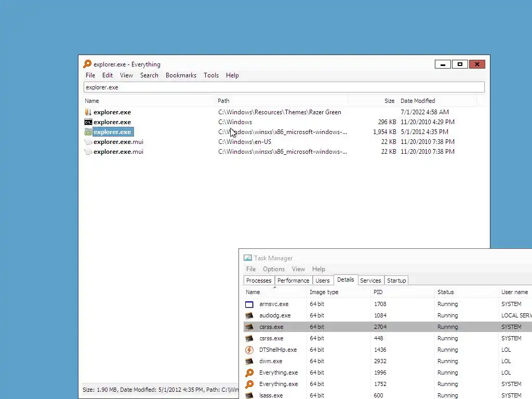The width and height of the screenshot is (532, 399).
Task: Click icon of Everything.exe PID 1752
Action: (249, 384)
